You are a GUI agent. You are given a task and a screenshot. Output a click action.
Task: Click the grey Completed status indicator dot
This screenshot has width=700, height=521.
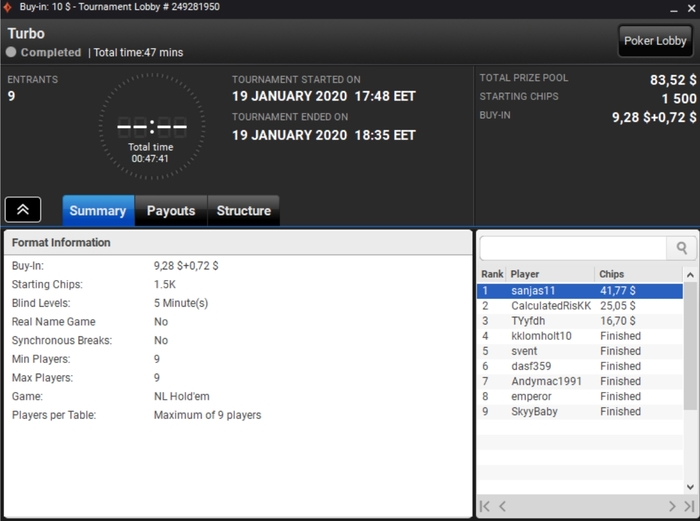pyautogui.click(x=11, y=52)
